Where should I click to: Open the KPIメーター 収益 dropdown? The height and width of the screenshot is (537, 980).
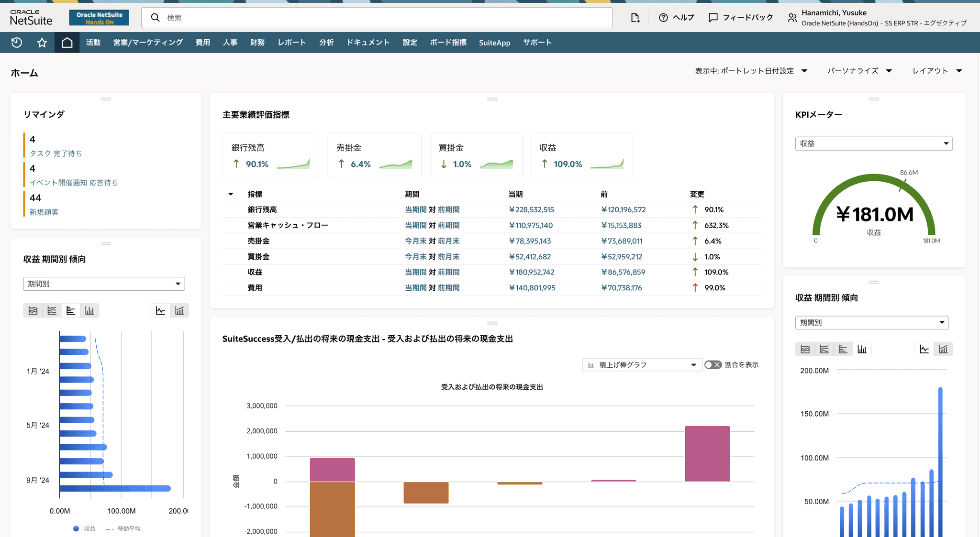point(873,143)
